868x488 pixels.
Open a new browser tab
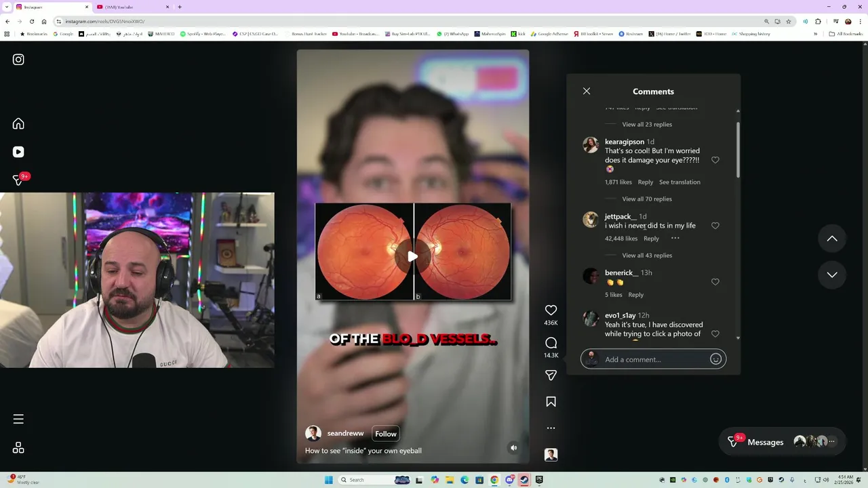click(180, 7)
